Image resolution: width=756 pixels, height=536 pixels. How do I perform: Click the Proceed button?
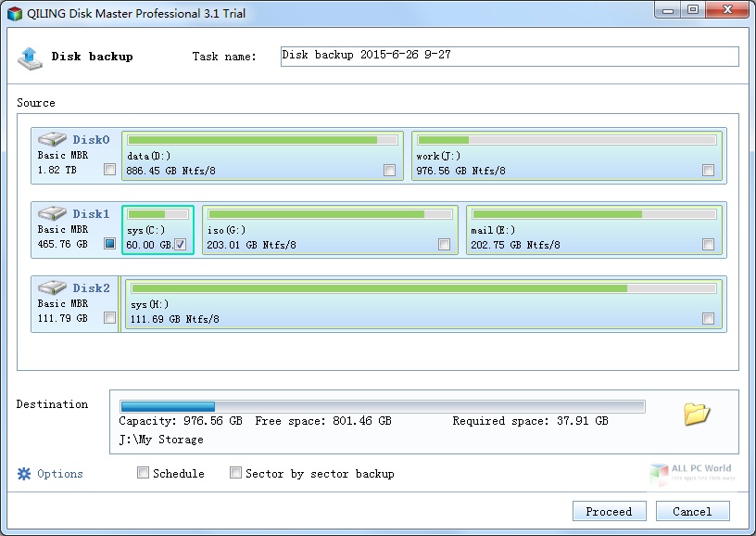609,511
